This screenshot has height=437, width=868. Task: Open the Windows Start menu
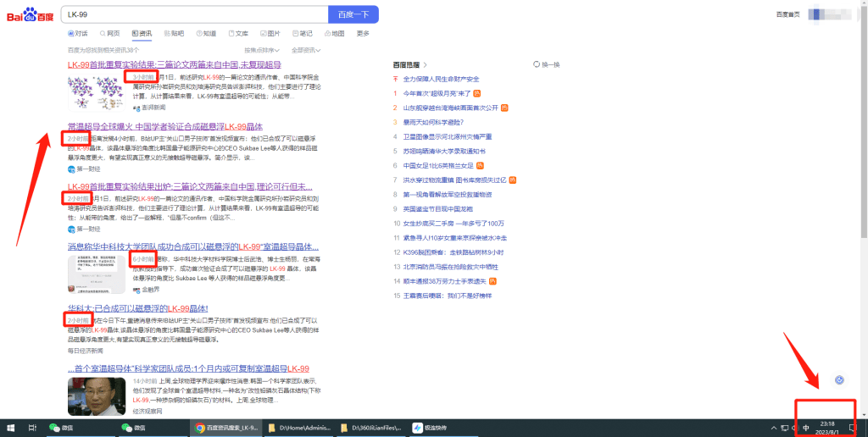(x=10, y=428)
